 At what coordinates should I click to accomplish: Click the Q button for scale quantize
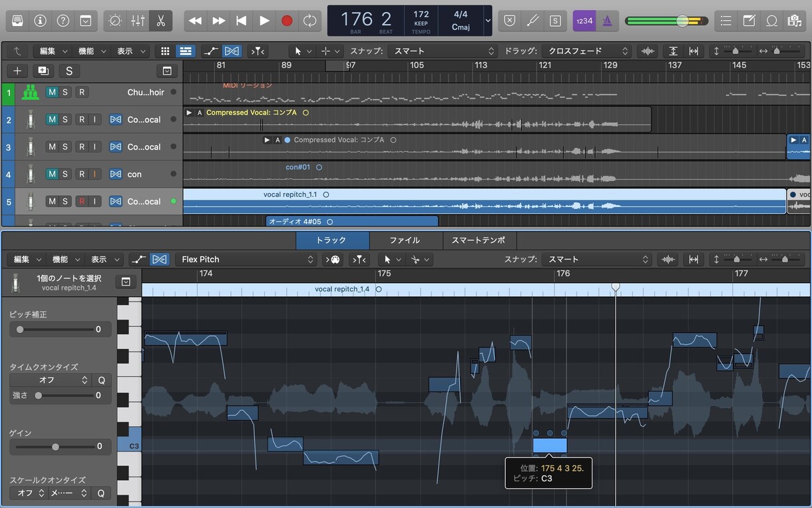click(x=102, y=493)
